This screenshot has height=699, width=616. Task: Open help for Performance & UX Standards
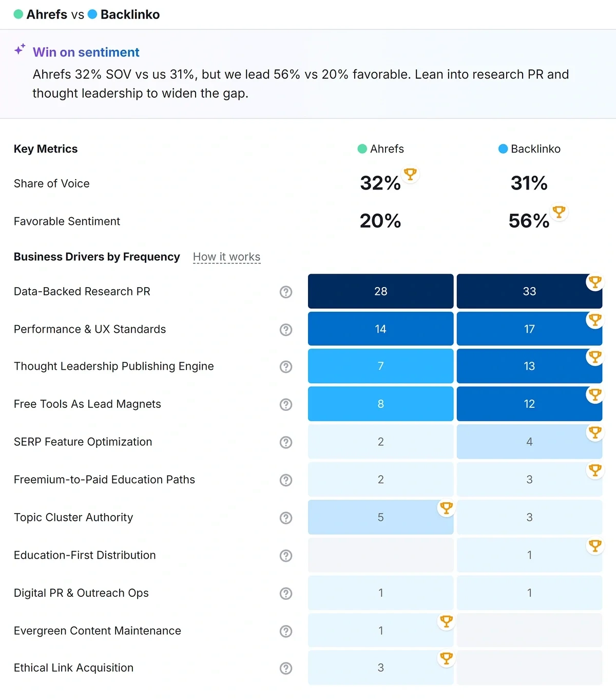(286, 330)
